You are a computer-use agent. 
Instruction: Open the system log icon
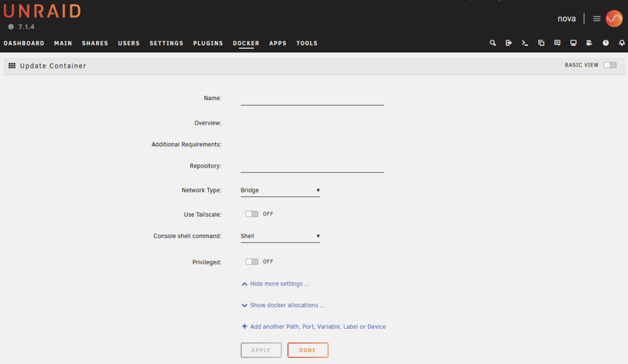click(589, 43)
